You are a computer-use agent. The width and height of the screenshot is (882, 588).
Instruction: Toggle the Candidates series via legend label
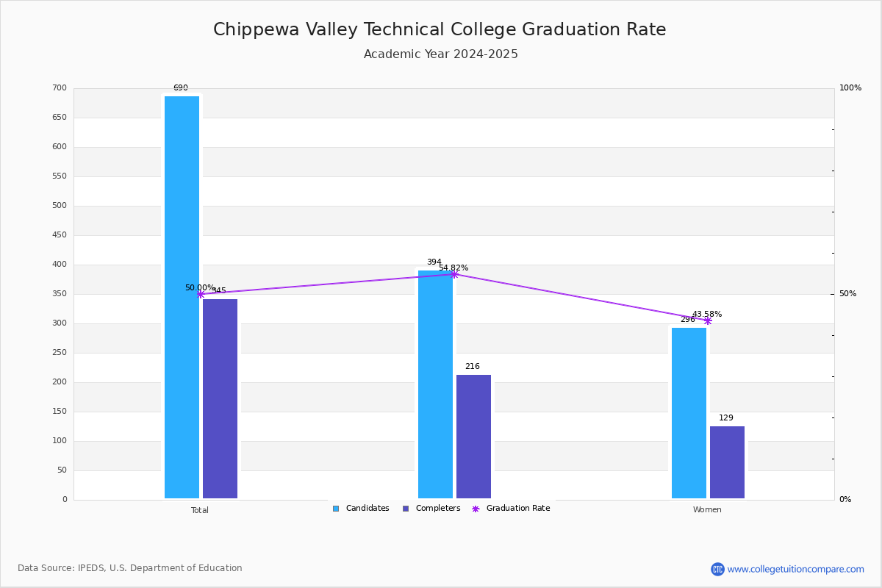click(x=367, y=509)
